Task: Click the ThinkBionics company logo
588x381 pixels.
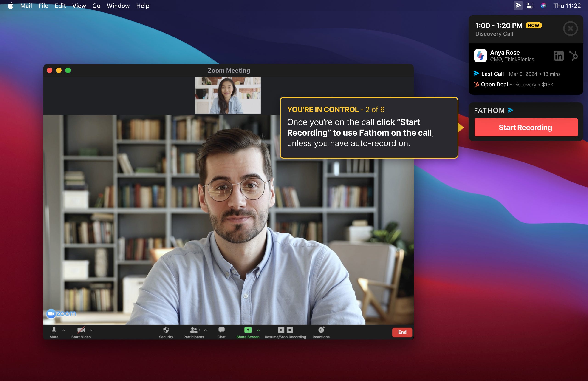Action: (x=480, y=56)
